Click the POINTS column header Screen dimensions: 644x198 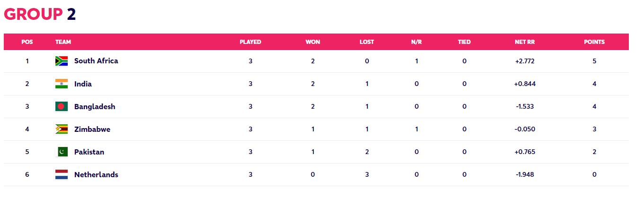[594, 42]
